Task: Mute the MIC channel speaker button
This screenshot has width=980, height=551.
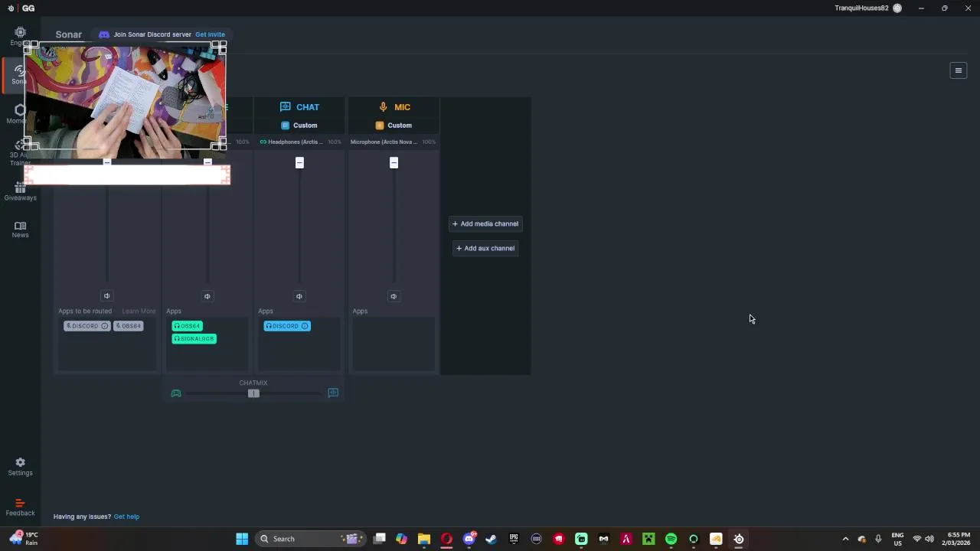Action: point(394,296)
